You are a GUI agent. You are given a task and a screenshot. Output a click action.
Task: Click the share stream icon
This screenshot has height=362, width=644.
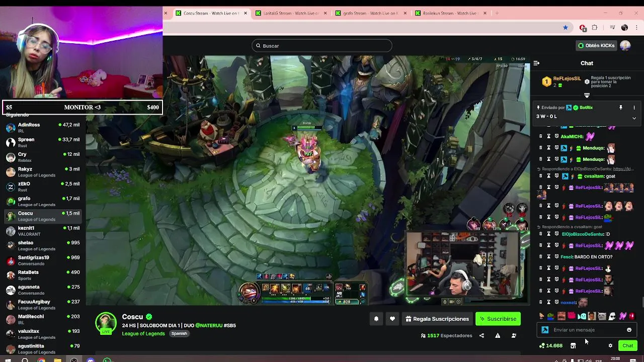(481, 335)
